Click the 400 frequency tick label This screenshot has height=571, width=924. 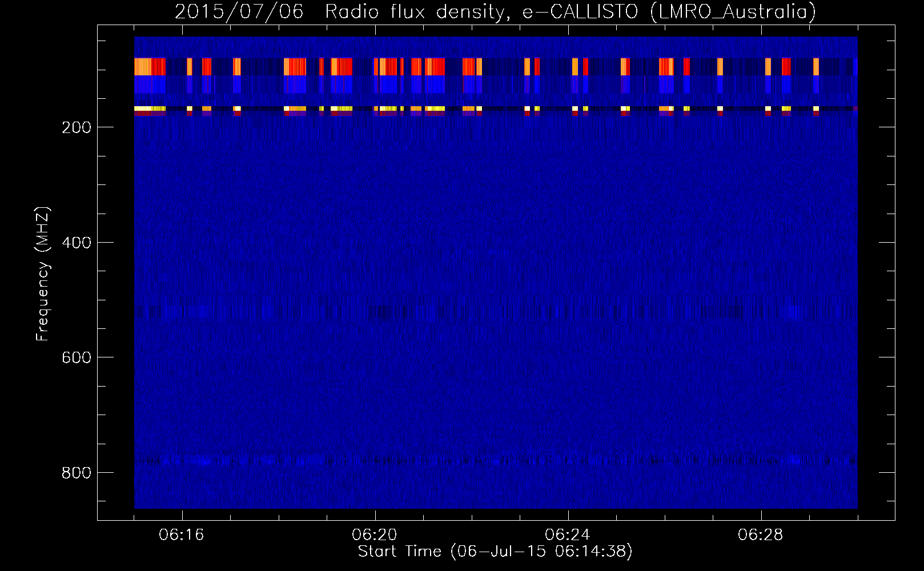77,243
